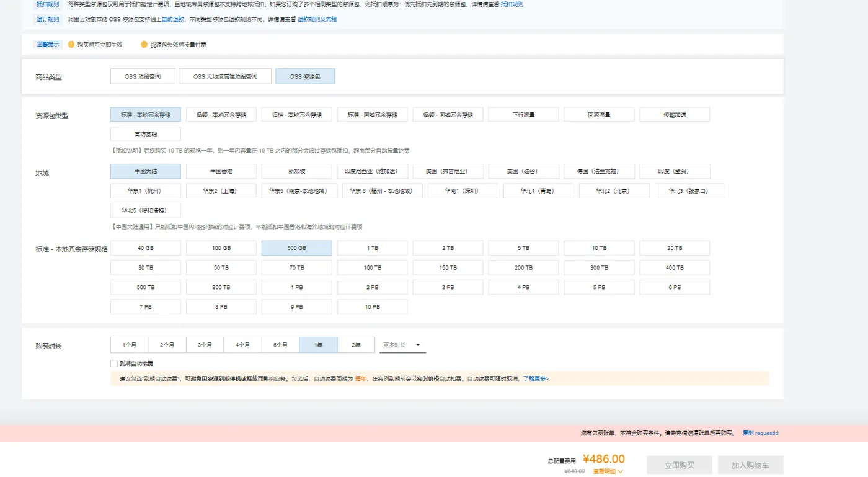The image size is (868, 477).
Task: Set purchase duration to 6个月
Action: (x=280, y=345)
